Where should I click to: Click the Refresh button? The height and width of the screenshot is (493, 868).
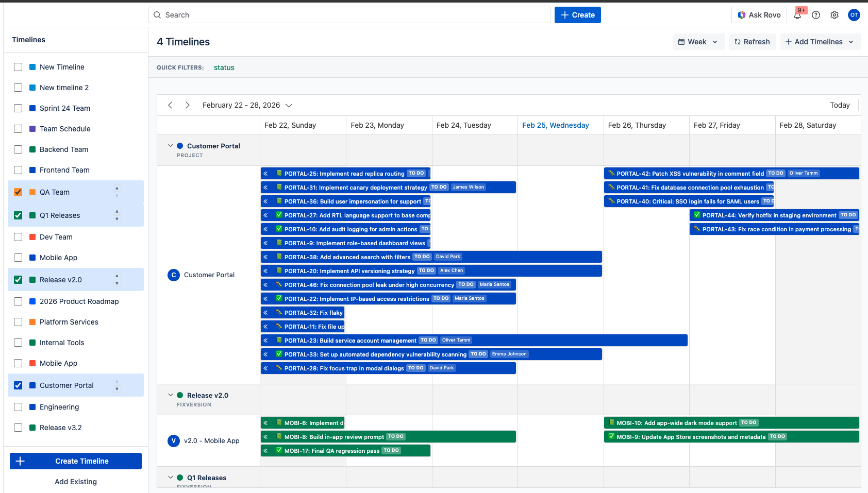coord(753,42)
